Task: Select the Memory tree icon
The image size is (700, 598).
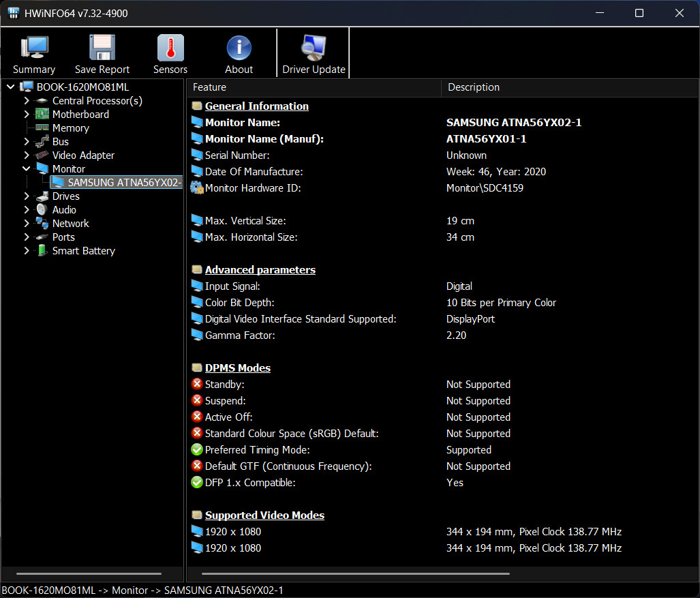Action: pyautogui.click(x=42, y=128)
